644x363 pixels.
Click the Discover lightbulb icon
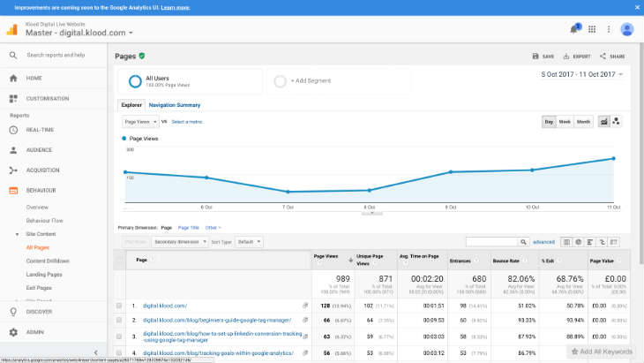pyautogui.click(x=13, y=311)
